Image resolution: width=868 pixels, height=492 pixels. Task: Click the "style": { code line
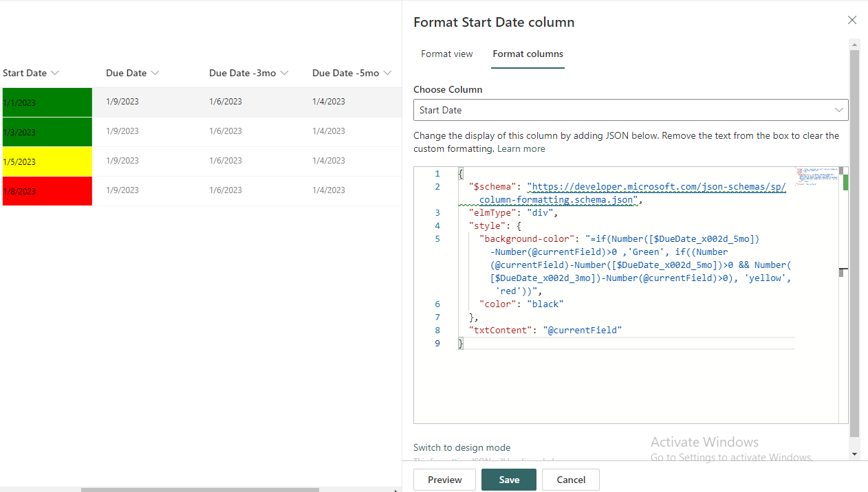[495, 225]
